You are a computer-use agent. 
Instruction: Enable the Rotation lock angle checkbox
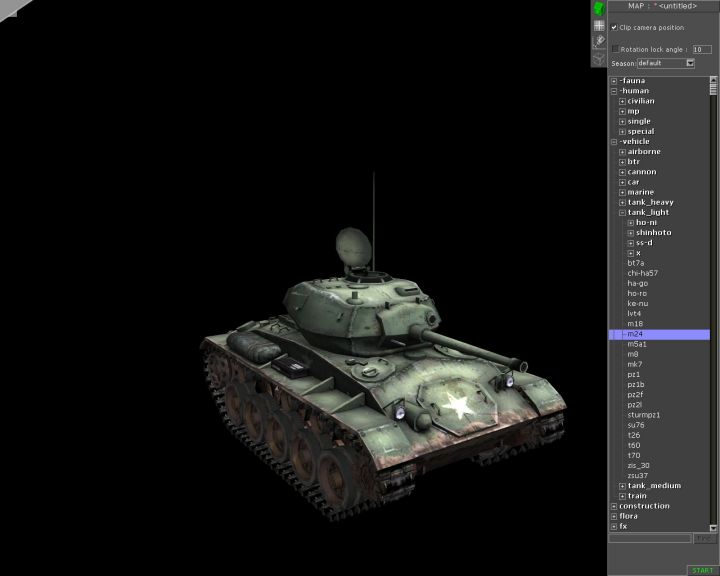(615, 48)
